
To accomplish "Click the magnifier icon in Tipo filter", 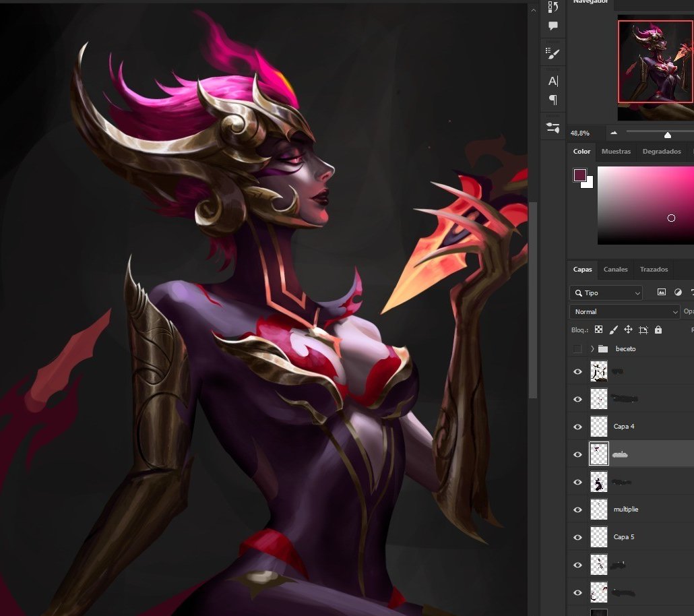I will pyautogui.click(x=578, y=292).
